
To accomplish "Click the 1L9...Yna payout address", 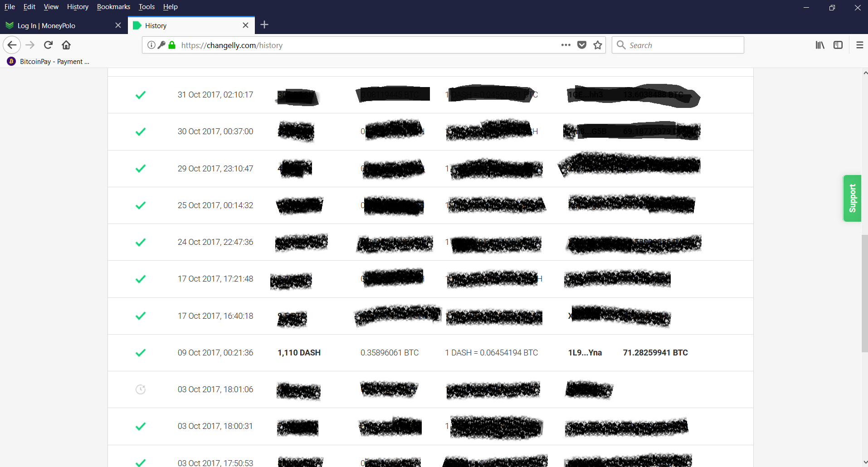I will pyautogui.click(x=585, y=353).
